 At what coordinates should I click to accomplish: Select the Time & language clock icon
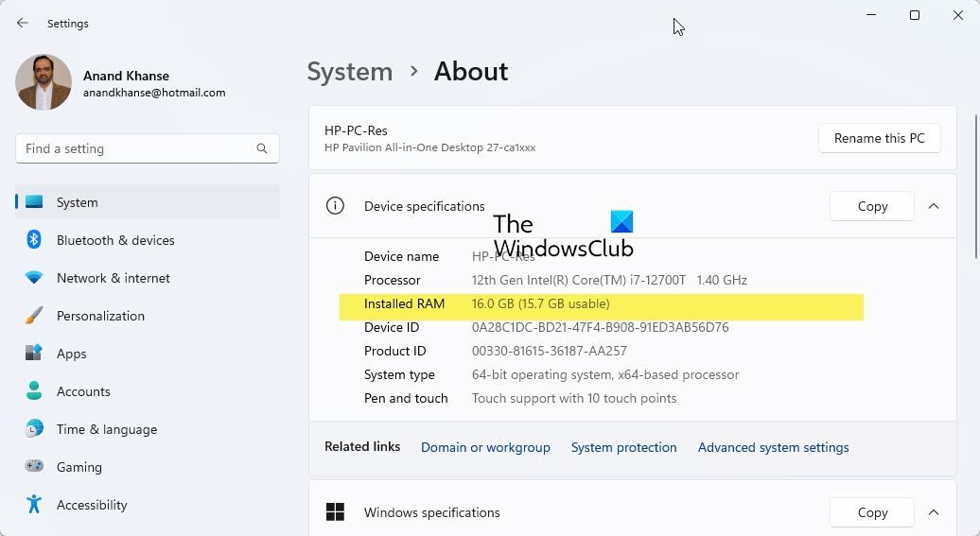click(x=34, y=429)
